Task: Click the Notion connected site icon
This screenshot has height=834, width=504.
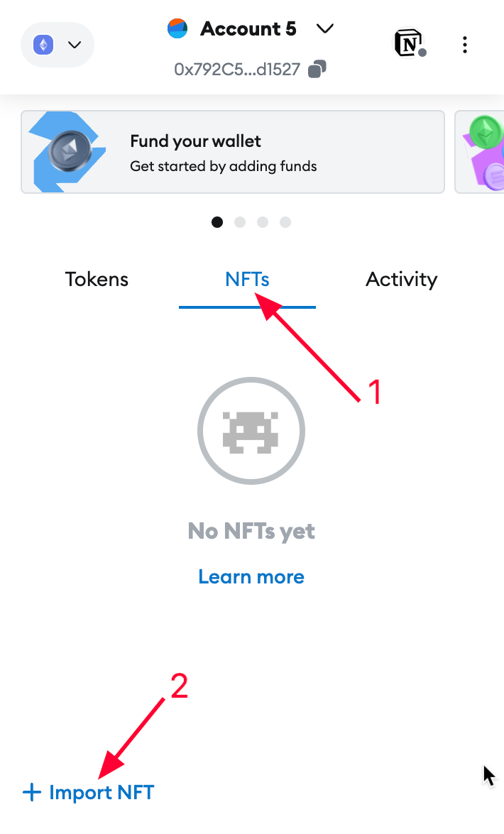Action: (x=408, y=44)
